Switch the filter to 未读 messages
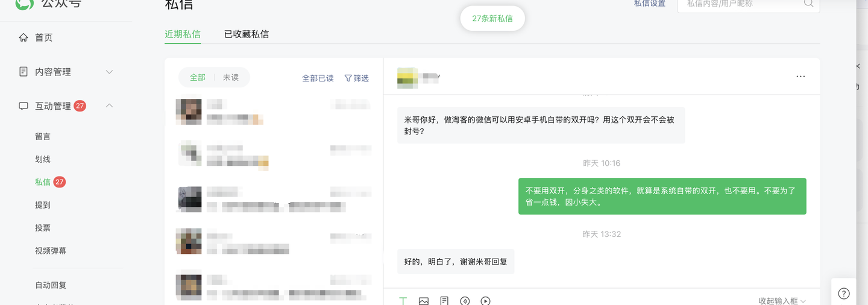 tap(231, 78)
